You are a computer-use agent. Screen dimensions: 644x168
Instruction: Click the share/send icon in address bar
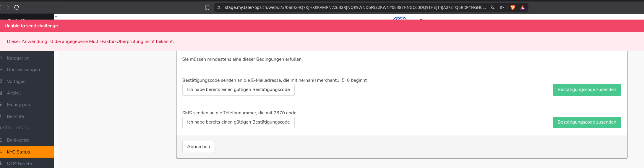pos(502,7)
